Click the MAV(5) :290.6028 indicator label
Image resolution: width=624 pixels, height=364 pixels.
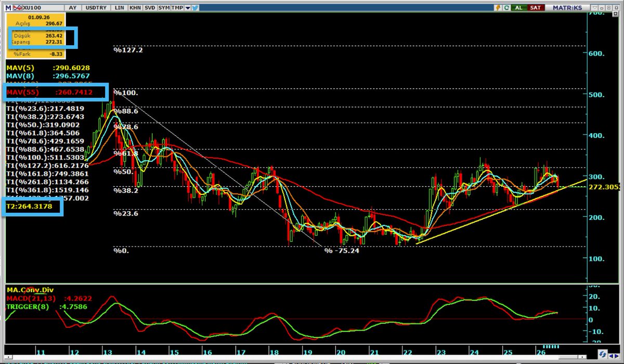[x=48, y=68]
